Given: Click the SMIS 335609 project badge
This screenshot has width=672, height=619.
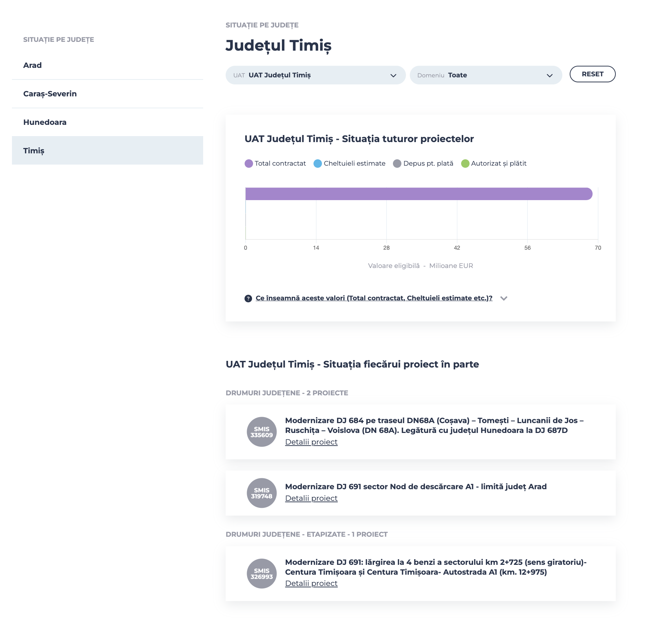Looking at the screenshot, I should click(261, 432).
